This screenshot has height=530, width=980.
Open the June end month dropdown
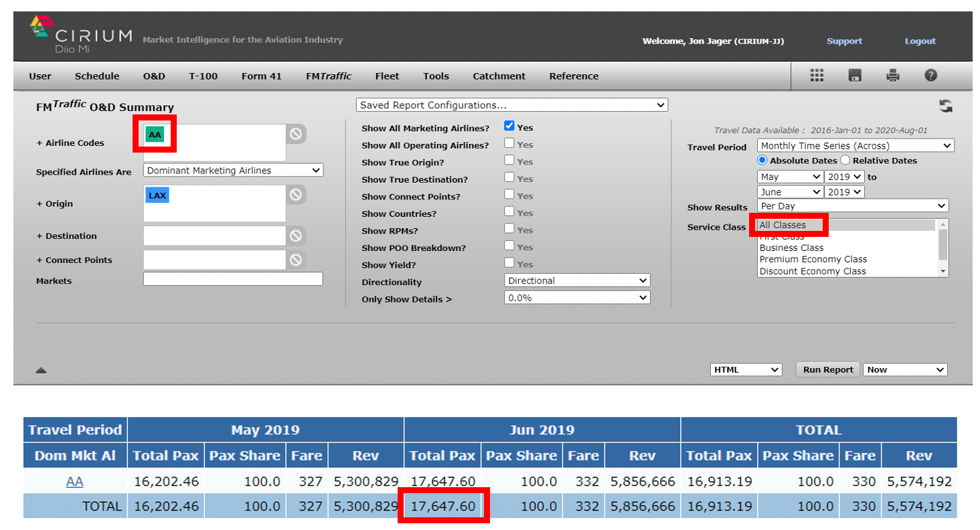(x=790, y=192)
